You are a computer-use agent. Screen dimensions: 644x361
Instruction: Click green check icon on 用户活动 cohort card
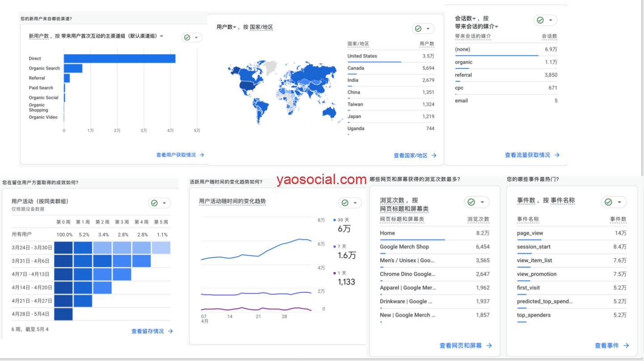tap(154, 203)
